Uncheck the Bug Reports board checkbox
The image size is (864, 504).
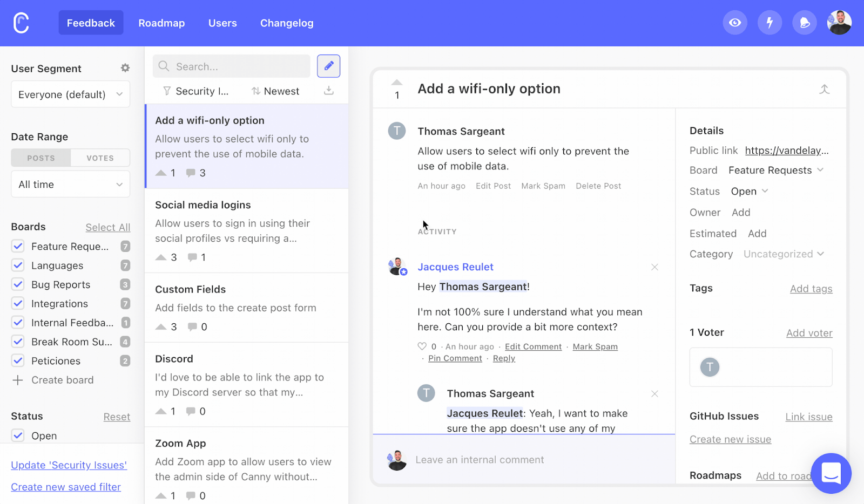18,284
